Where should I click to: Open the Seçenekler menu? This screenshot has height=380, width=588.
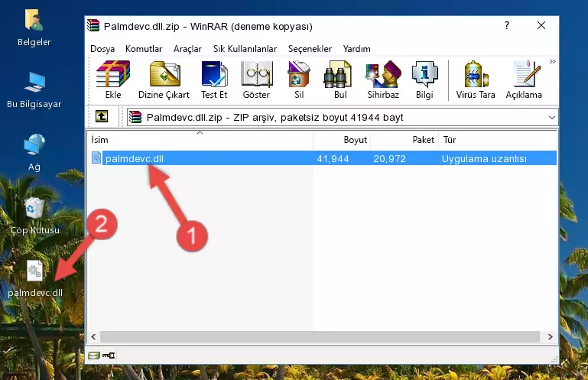click(310, 49)
